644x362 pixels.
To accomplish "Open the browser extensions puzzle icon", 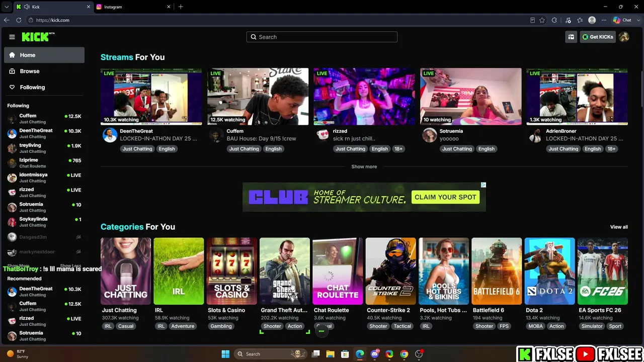I will pos(554,20).
